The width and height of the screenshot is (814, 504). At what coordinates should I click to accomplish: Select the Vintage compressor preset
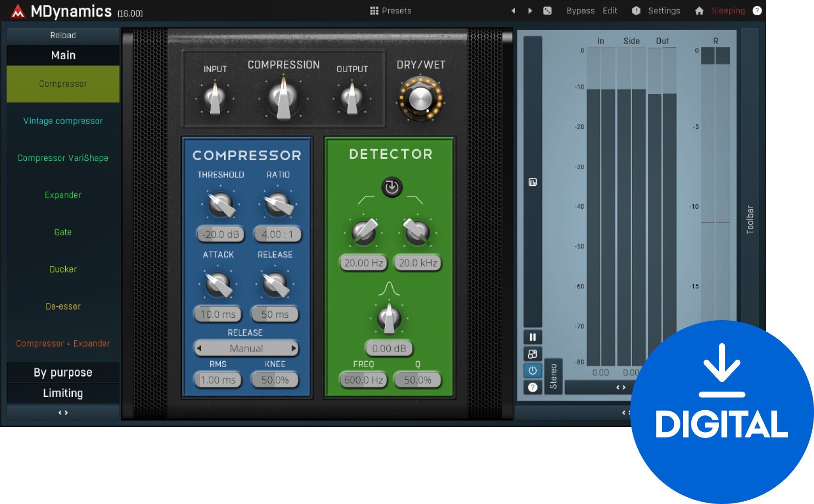[63, 121]
